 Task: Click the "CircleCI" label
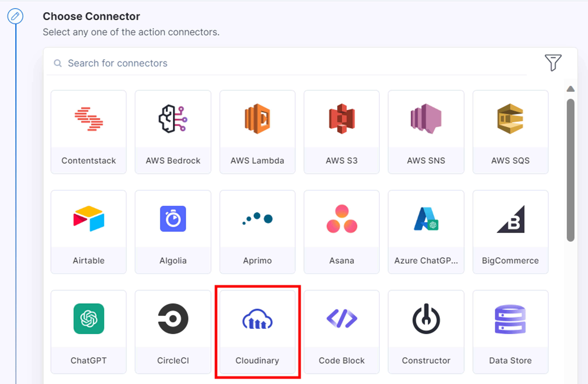173,361
